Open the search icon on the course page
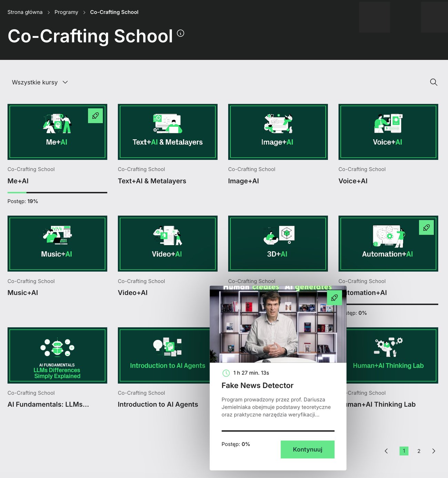This screenshot has height=478, width=448. click(434, 82)
